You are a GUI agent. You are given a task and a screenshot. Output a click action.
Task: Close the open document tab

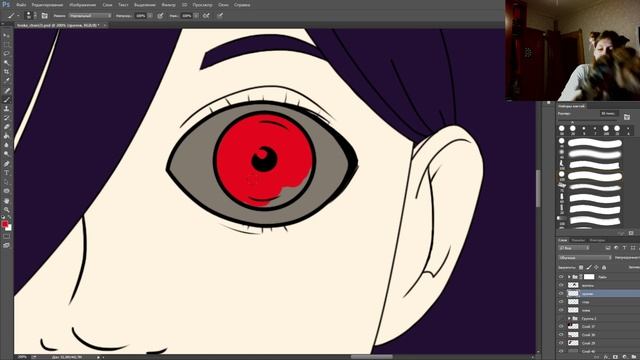104,25
